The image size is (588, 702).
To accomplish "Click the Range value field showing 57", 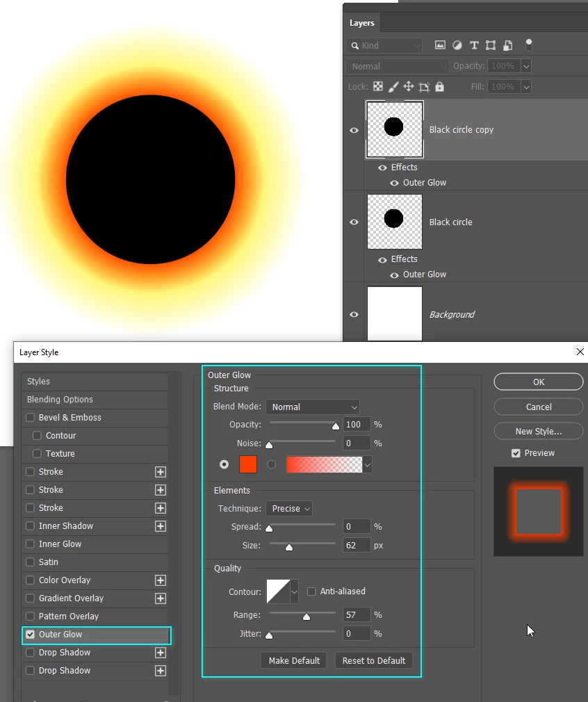I will [357, 614].
